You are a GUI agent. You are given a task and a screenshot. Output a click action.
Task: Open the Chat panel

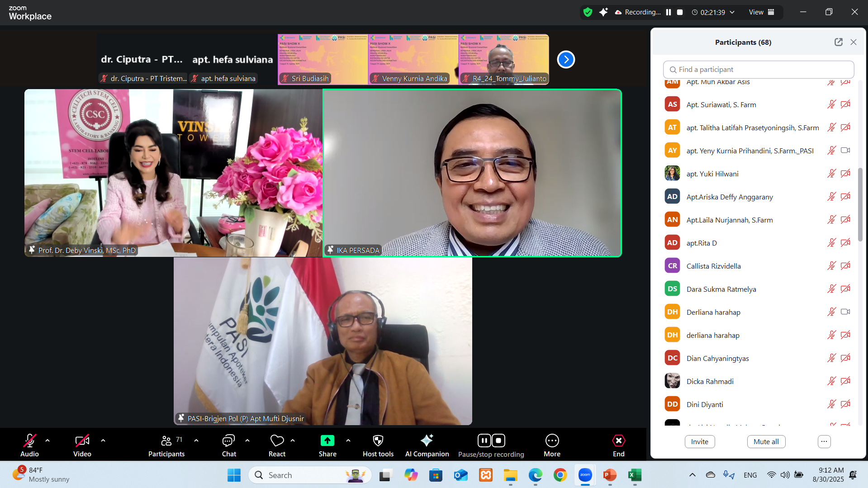pyautogui.click(x=228, y=445)
